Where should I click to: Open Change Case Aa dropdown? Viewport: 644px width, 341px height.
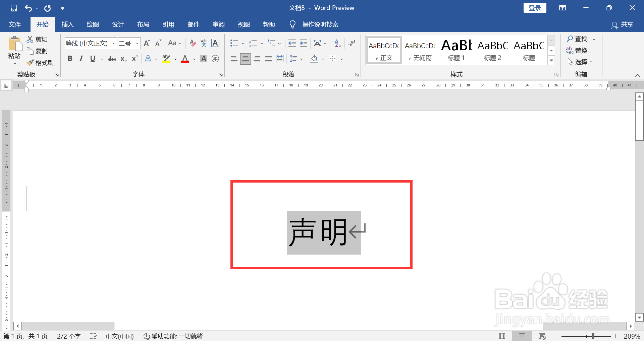[x=175, y=43]
